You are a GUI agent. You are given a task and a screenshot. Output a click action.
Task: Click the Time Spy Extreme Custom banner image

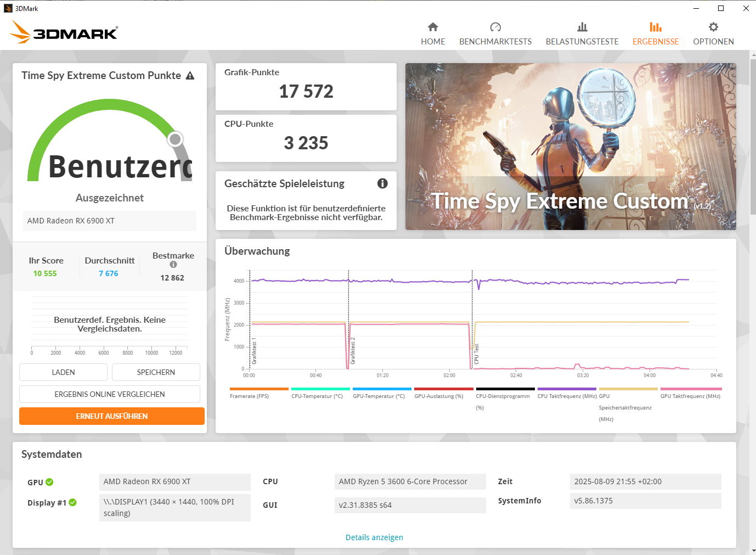tap(571, 147)
